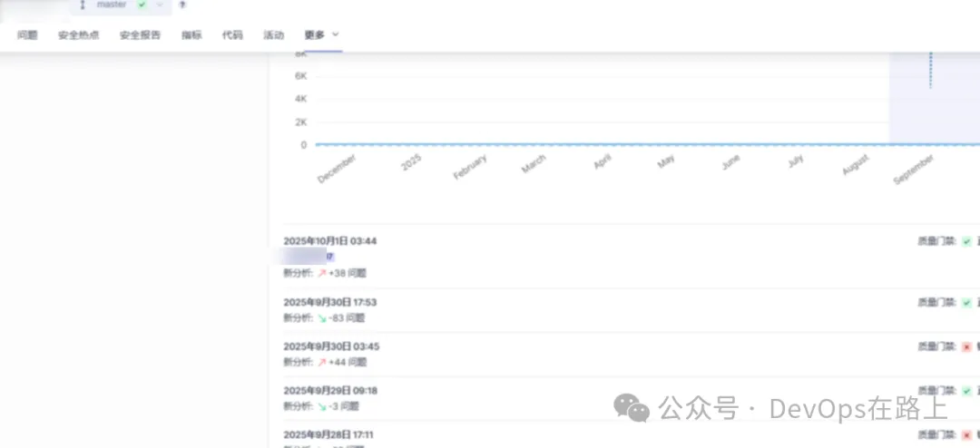The width and height of the screenshot is (980, 448).
Task: Click the red up arrow beside +38 问题
Action: coord(322,273)
